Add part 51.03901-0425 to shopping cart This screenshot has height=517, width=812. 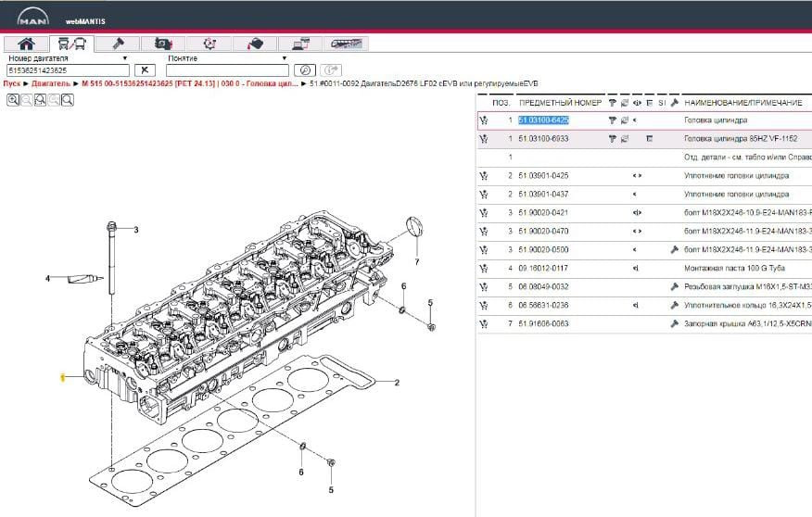pyautogui.click(x=484, y=175)
